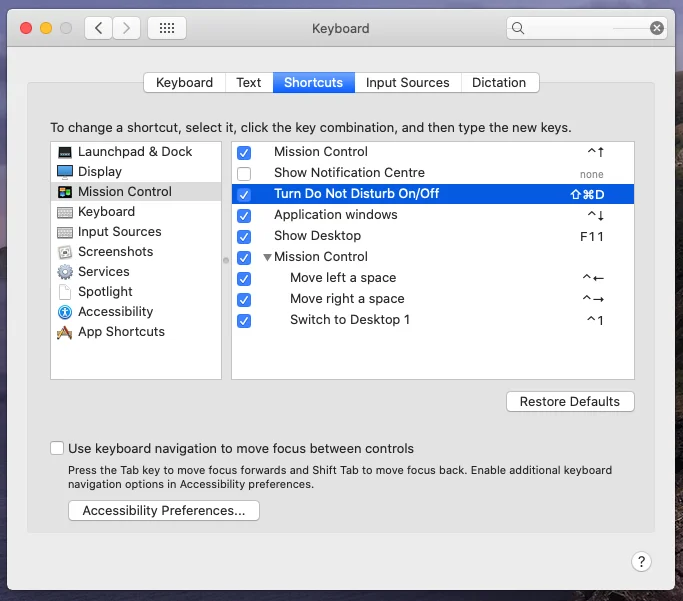
Task: Uncheck the Application windows shortcut
Action: point(244,216)
